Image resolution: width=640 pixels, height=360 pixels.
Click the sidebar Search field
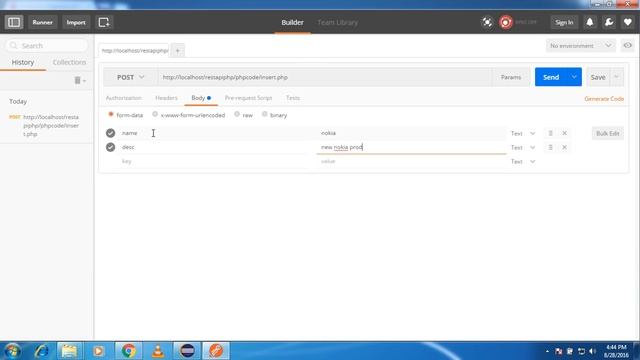[47, 45]
